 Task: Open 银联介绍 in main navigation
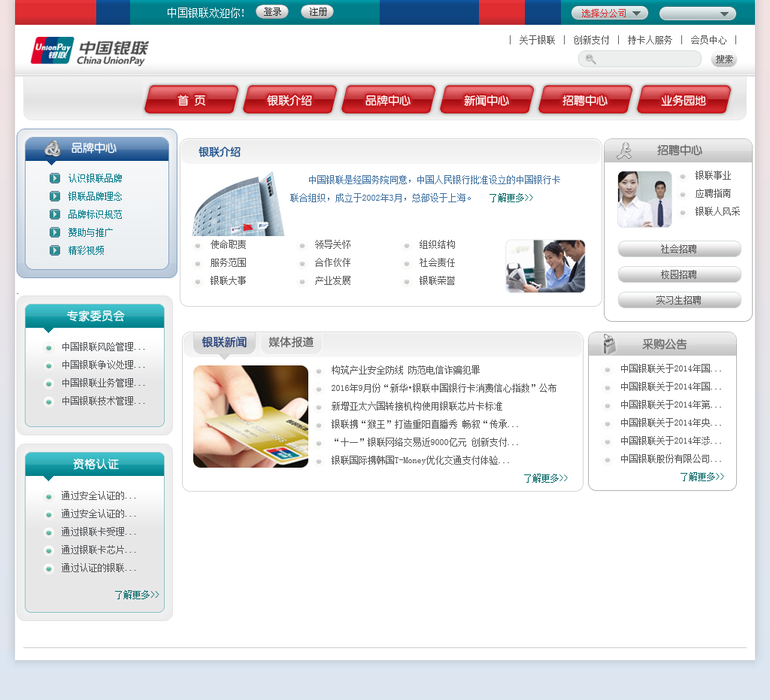[290, 100]
